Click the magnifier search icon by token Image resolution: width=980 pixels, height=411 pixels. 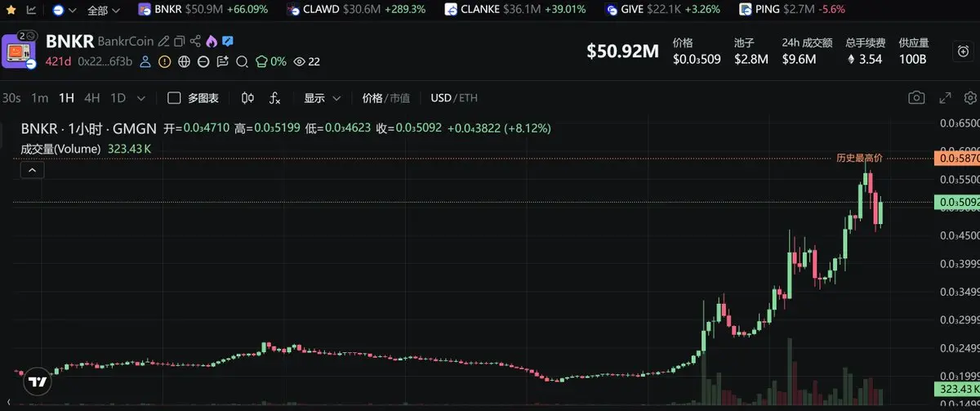coord(242,61)
